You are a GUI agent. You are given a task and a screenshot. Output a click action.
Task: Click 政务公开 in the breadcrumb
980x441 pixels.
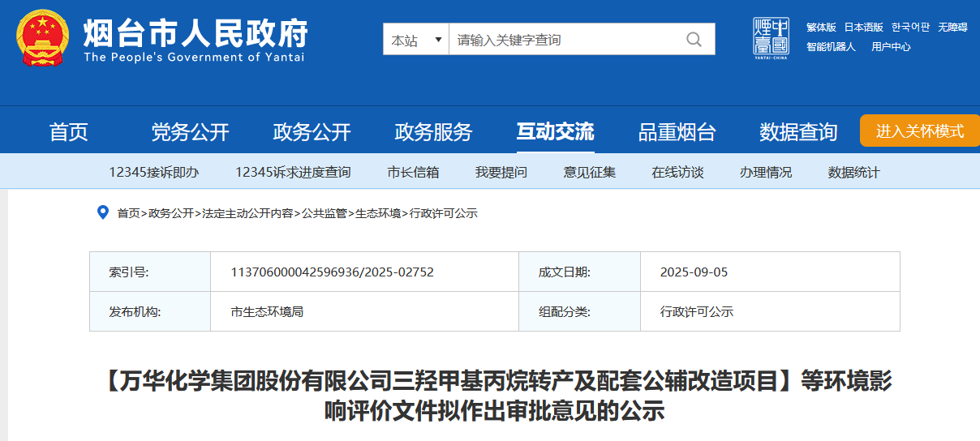tap(171, 213)
